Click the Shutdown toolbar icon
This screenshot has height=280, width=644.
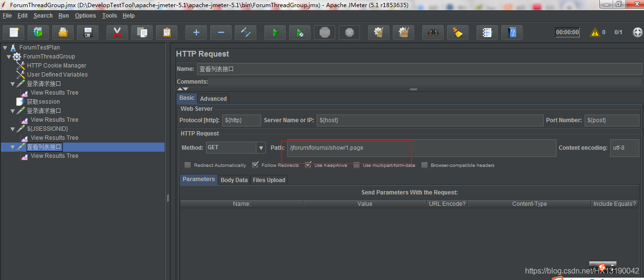349,32
